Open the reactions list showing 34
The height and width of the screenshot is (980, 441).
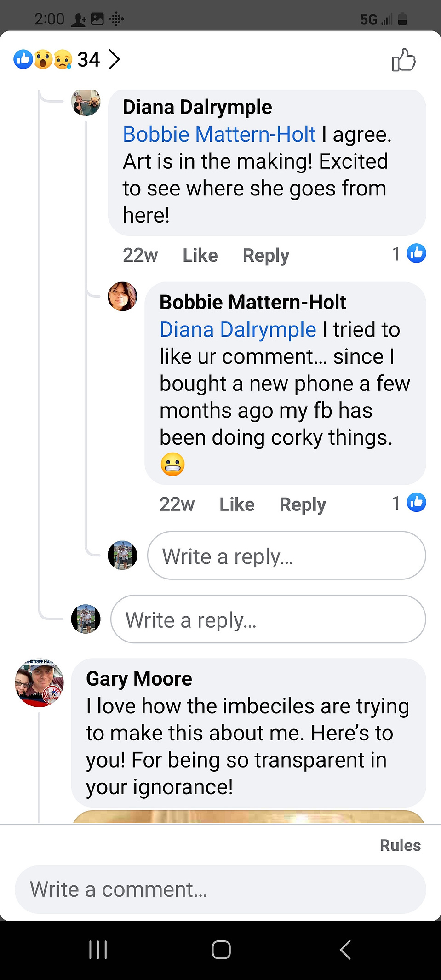pos(67,59)
